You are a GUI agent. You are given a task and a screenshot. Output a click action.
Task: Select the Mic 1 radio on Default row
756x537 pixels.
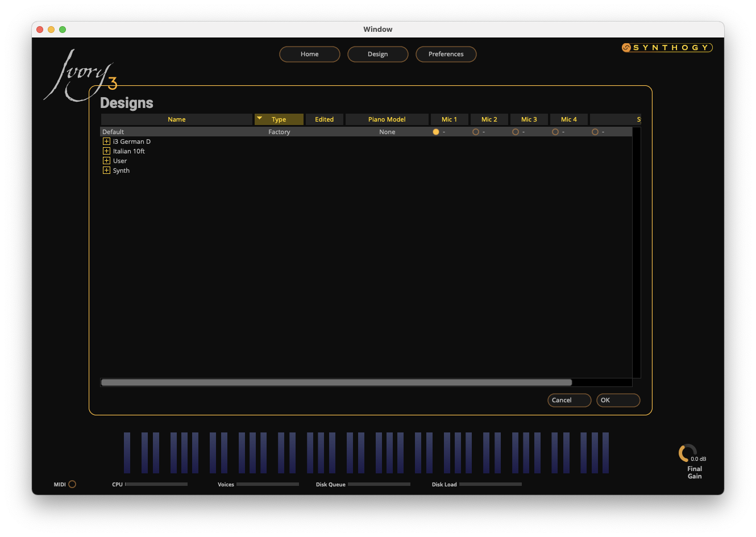(x=436, y=132)
